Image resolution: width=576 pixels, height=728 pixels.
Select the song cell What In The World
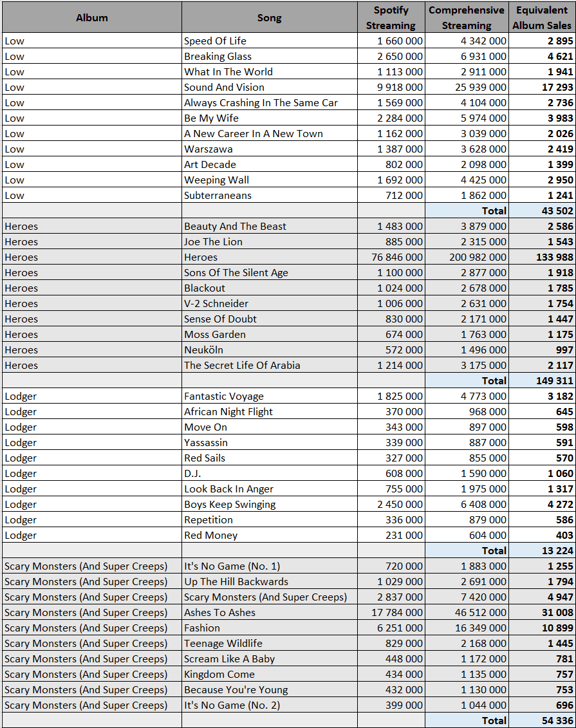[x=270, y=71]
